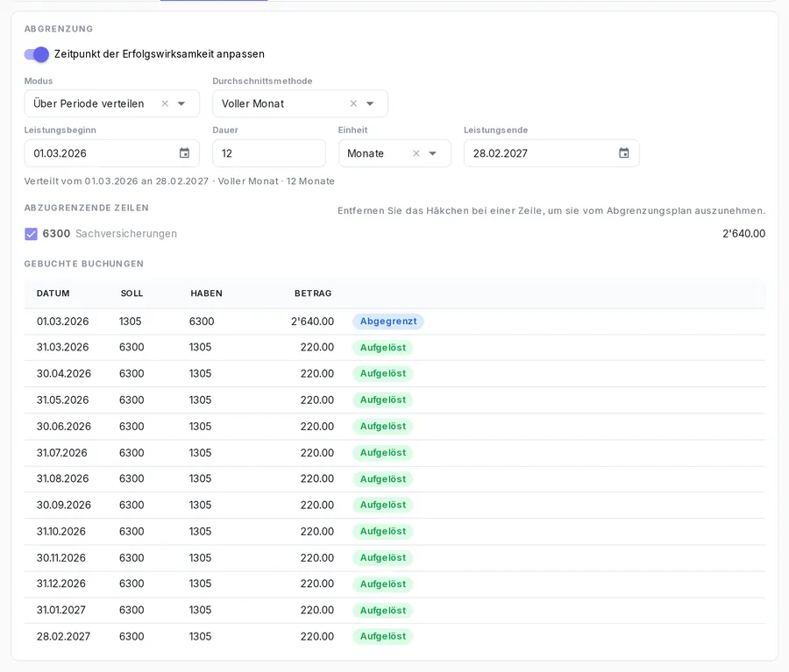Click Aufgelöst badge in 30.09.2026 row
Viewport: 789px width, 672px height.
point(383,505)
